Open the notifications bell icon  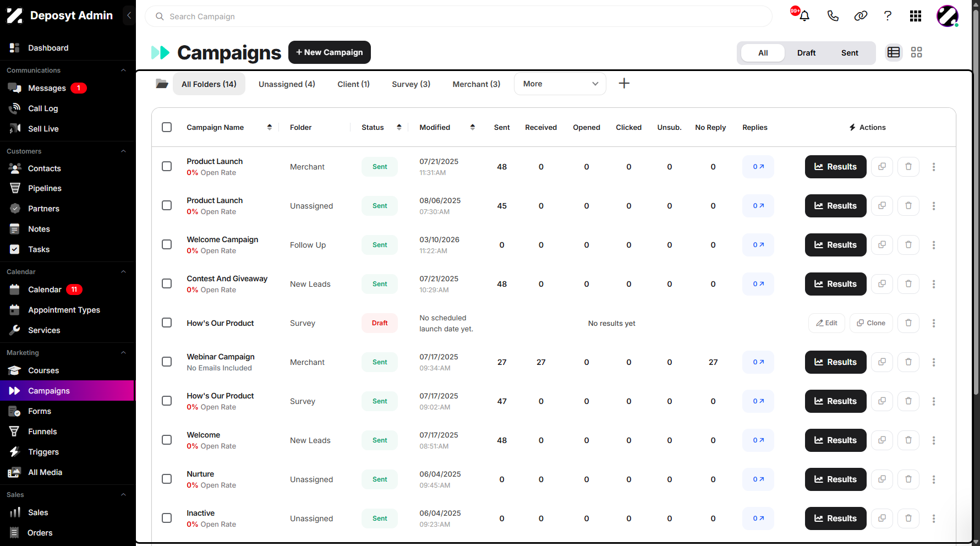point(804,16)
